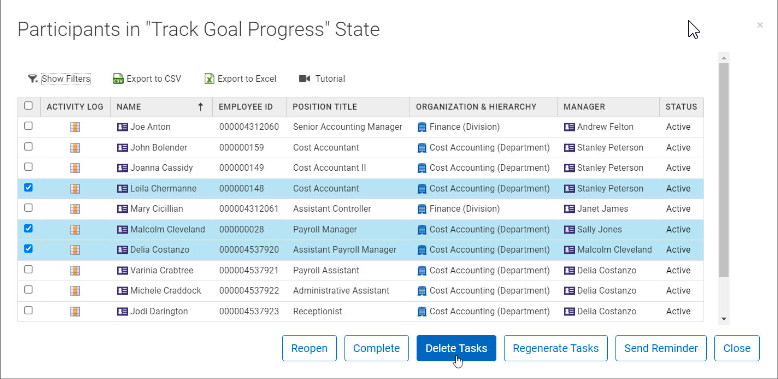Show Filters link in toolbar
This screenshot has height=379, width=778.
tap(66, 78)
